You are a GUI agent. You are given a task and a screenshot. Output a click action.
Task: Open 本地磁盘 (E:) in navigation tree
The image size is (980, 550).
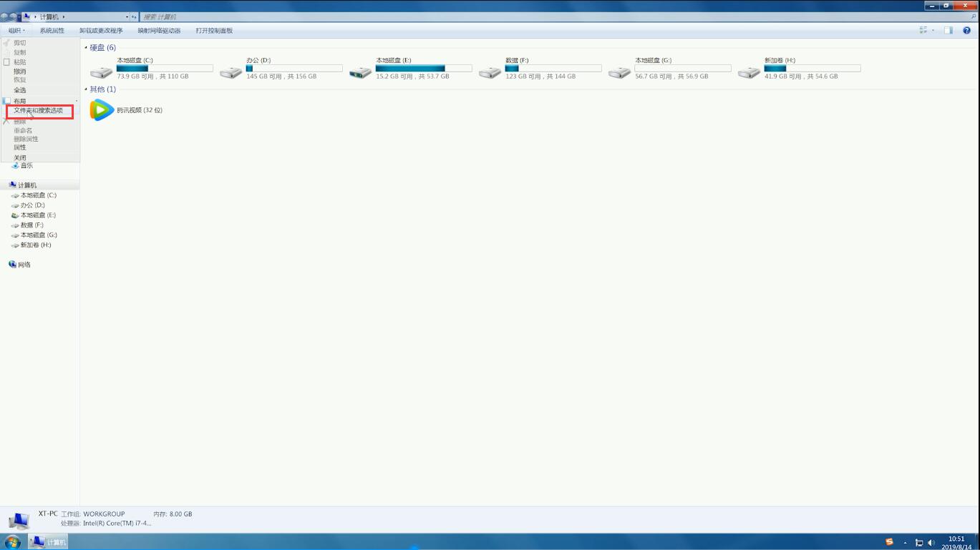tap(38, 215)
